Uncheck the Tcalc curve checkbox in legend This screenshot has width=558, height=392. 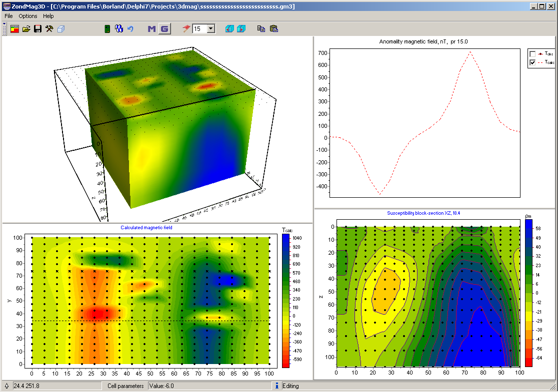(x=532, y=62)
